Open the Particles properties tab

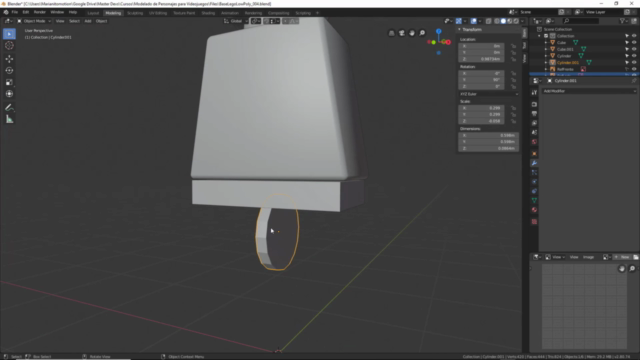pos(534,172)
